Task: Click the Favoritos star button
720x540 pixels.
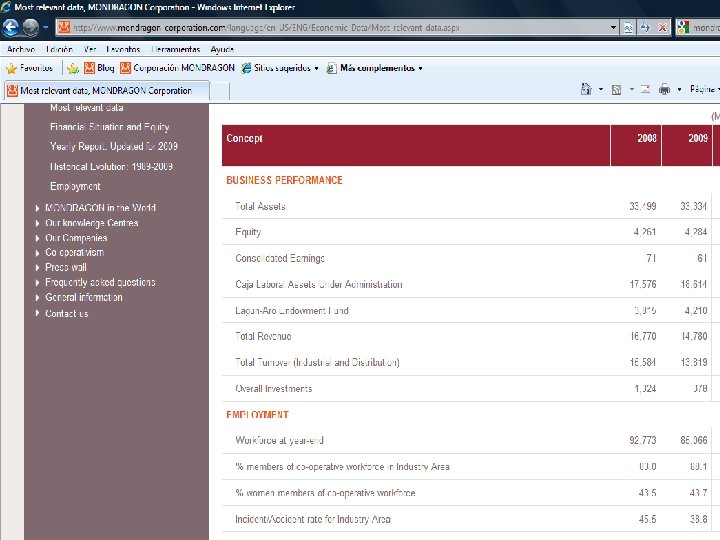Action: pyautogui.click(x=29, y=68)
